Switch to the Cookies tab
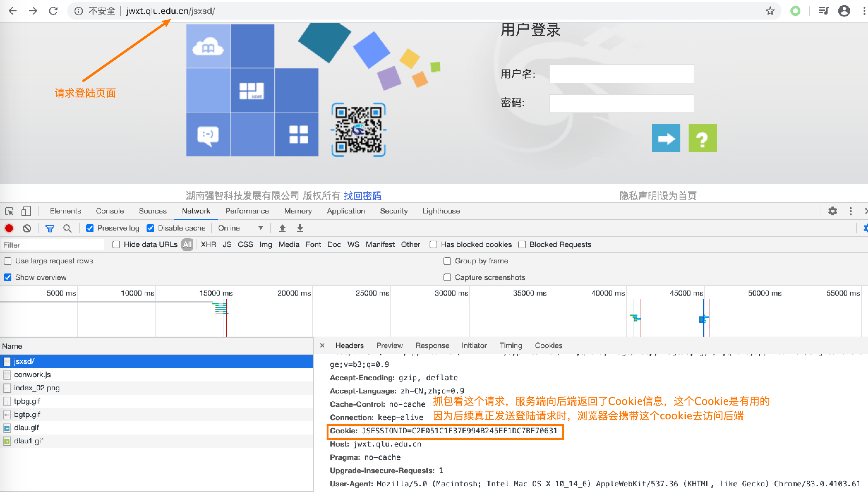868x492 pixels. point(548,345)
